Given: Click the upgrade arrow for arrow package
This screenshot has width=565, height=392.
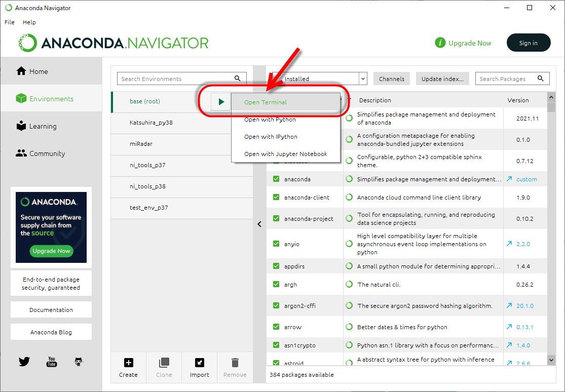Looking at the screenshot, I should (509, 327).
